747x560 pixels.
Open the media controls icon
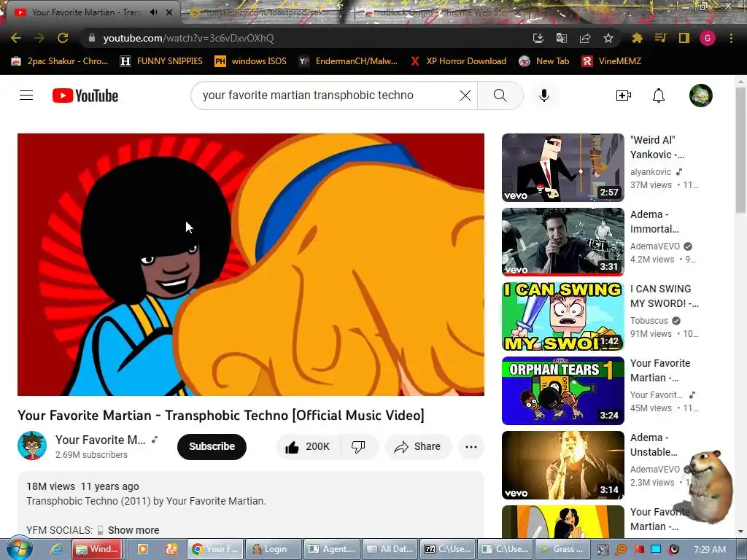[660, 38]
